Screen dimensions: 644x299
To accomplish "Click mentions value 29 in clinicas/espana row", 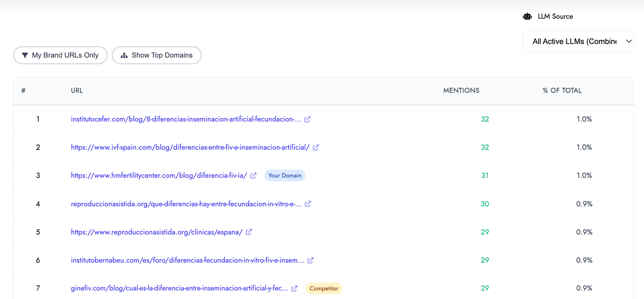I will click(485, 232).
